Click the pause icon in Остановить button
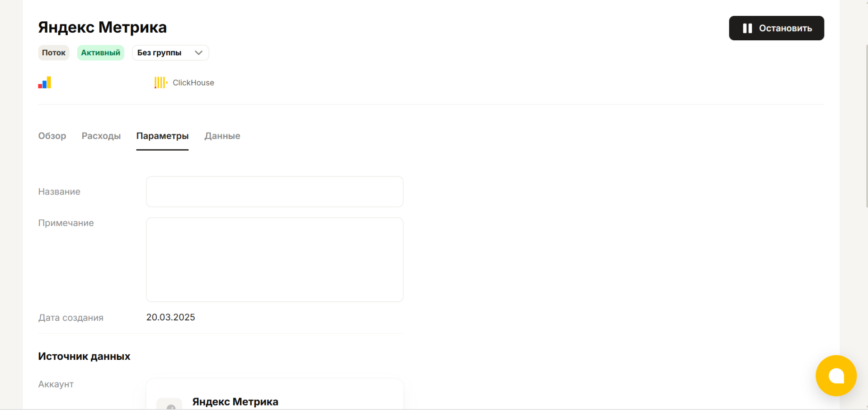The height and width of the screenshot is (410, 868). [x=747, y=28]
